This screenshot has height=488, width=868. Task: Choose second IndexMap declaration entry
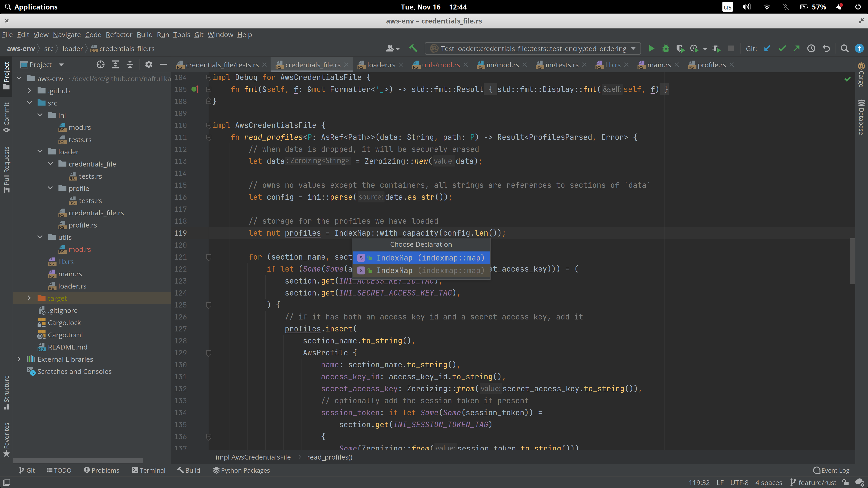[x=421, y=270]
